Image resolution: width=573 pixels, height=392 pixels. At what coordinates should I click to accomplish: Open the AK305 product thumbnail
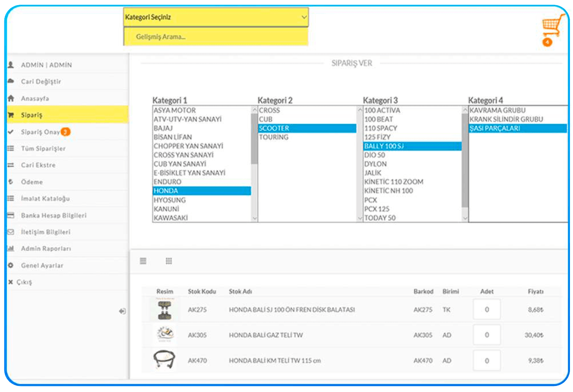tap(164, 335)
